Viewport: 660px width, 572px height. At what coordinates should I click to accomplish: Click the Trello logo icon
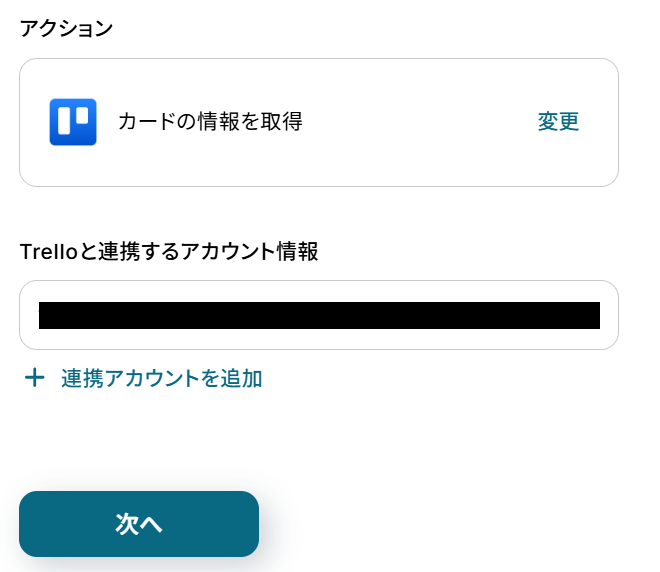coord(73,122)
